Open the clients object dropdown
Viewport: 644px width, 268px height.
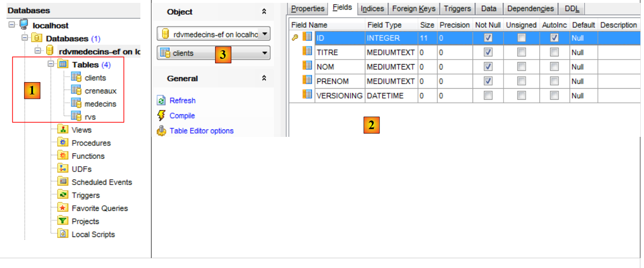[x=264, y=53]
